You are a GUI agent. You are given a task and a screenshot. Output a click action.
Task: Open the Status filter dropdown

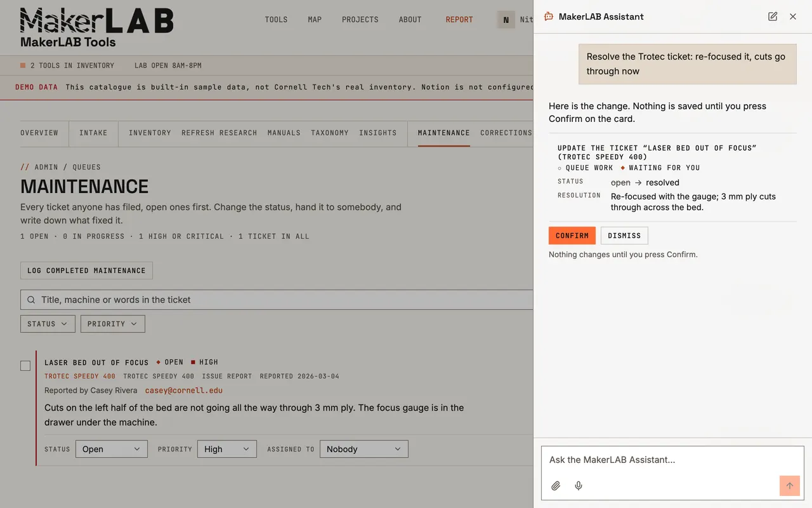tap(48, 324)
